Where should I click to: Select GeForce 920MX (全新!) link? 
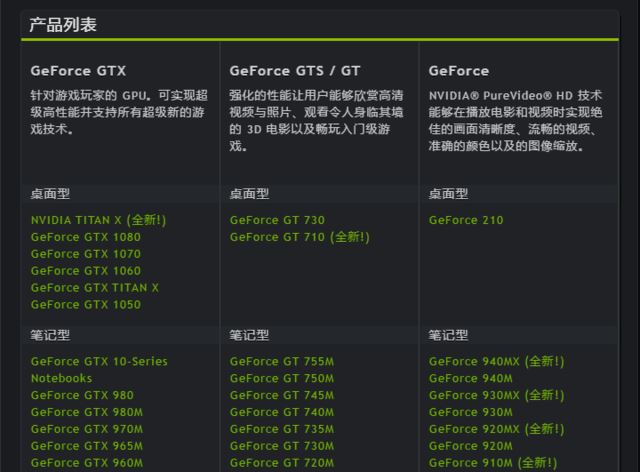[x=496, y=430]
